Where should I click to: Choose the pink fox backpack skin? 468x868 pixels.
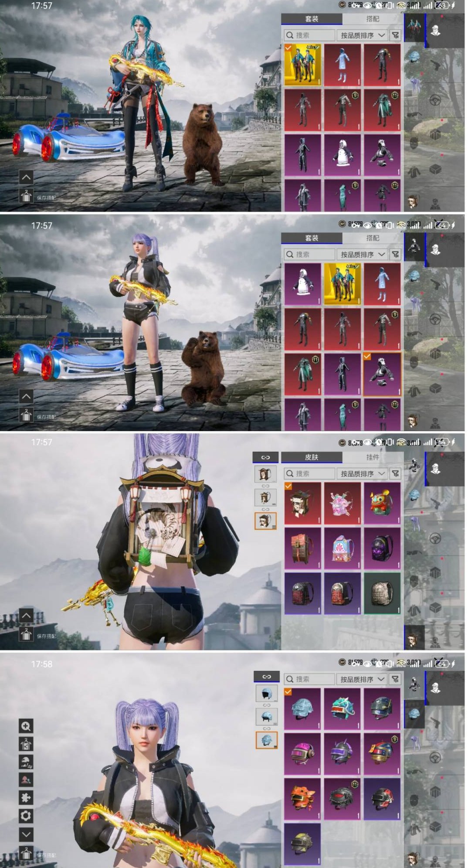(x=343, y=503)
